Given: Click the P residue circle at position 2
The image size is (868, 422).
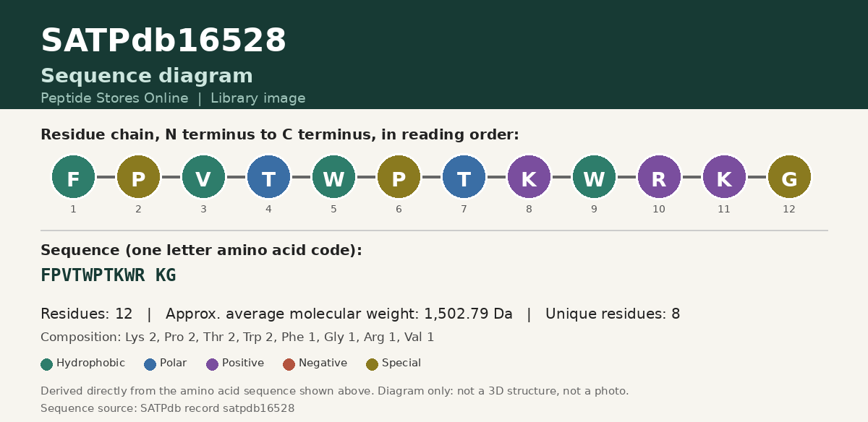Looking at the screenshot, I should coord(138,177).
